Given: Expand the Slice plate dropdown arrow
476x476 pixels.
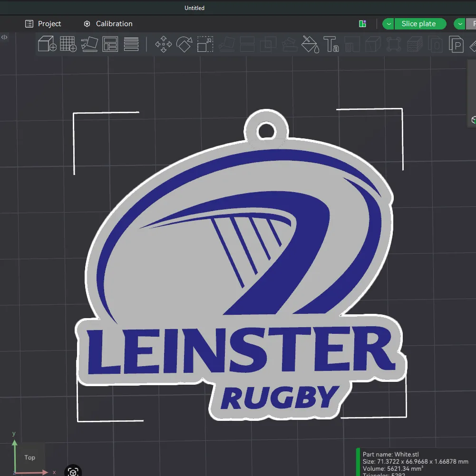Looking at the screenshot, I should (x=389, y=24).
